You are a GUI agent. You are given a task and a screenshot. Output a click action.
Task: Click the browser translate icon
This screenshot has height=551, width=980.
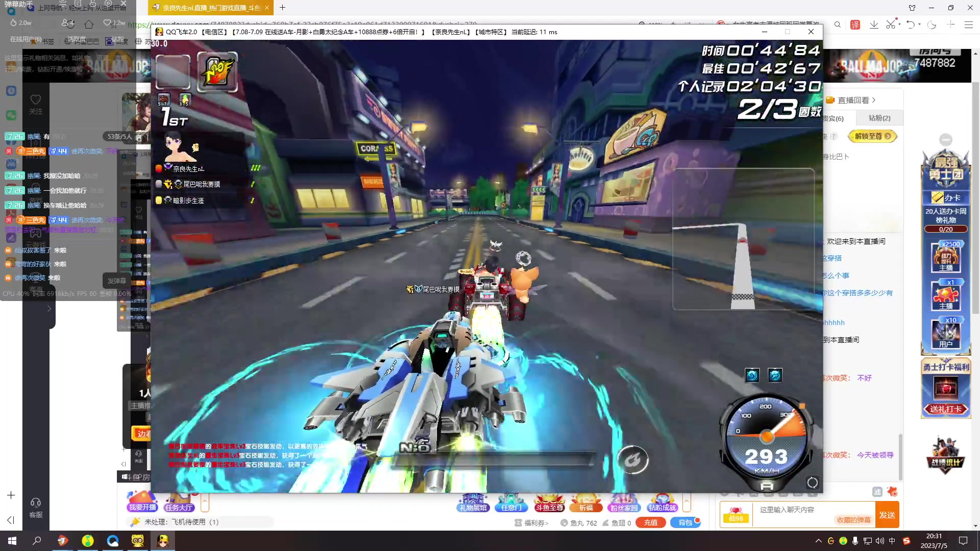(x=855, y=24)
